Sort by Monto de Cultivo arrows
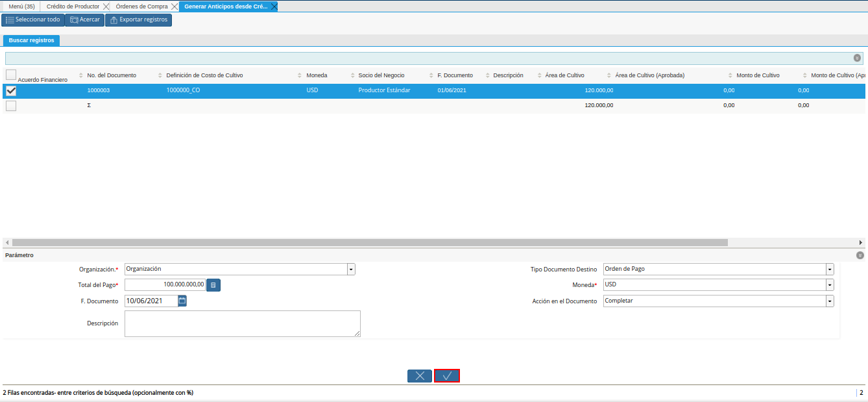This screenshot has width=868, height=402. coord(804,75)
